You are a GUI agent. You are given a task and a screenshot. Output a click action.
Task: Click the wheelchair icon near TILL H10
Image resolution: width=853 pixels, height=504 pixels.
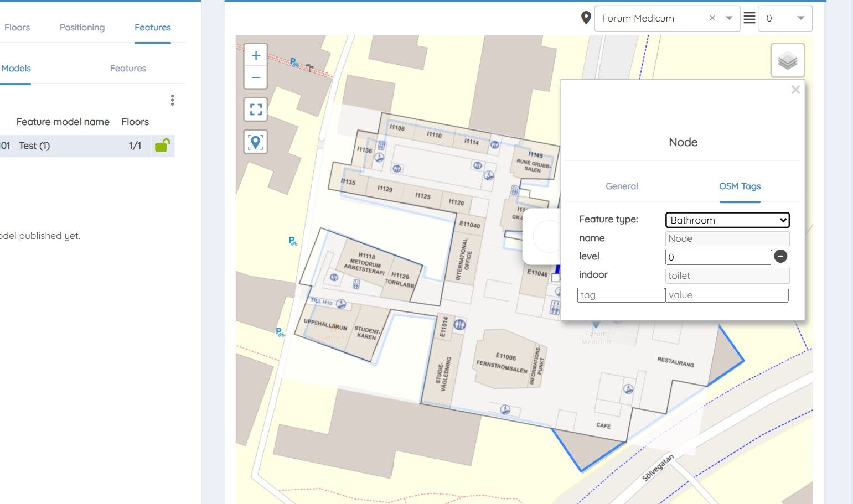[x=341, y=304]
